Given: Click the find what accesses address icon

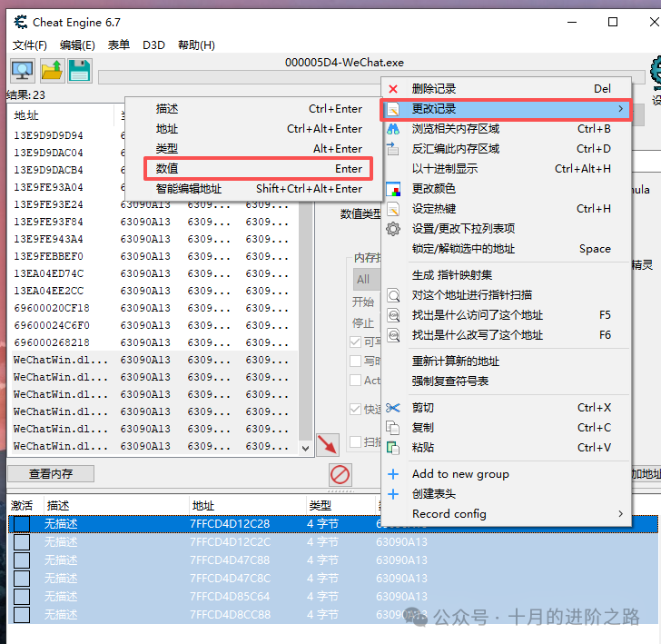Looking at the screenshot, I should pyautogui.click(x=393, y=315).
